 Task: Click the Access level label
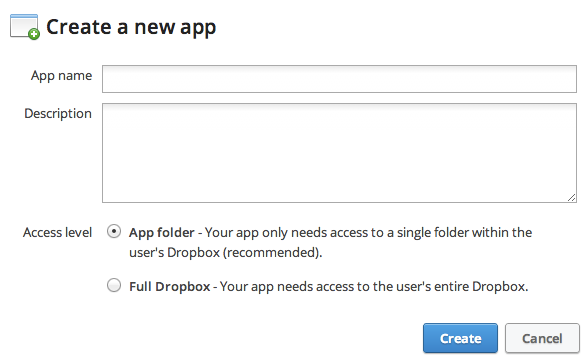tap(57, 232)
